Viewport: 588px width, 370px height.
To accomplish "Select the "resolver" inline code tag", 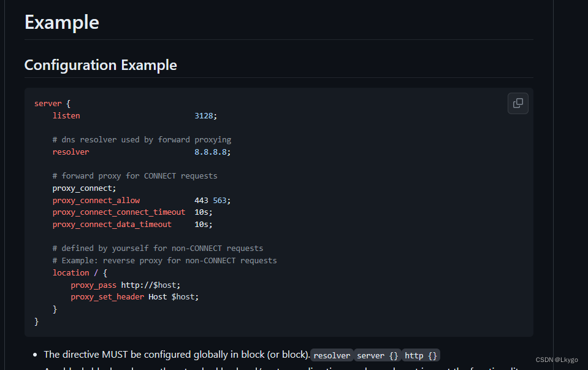I will pos(331,355).
